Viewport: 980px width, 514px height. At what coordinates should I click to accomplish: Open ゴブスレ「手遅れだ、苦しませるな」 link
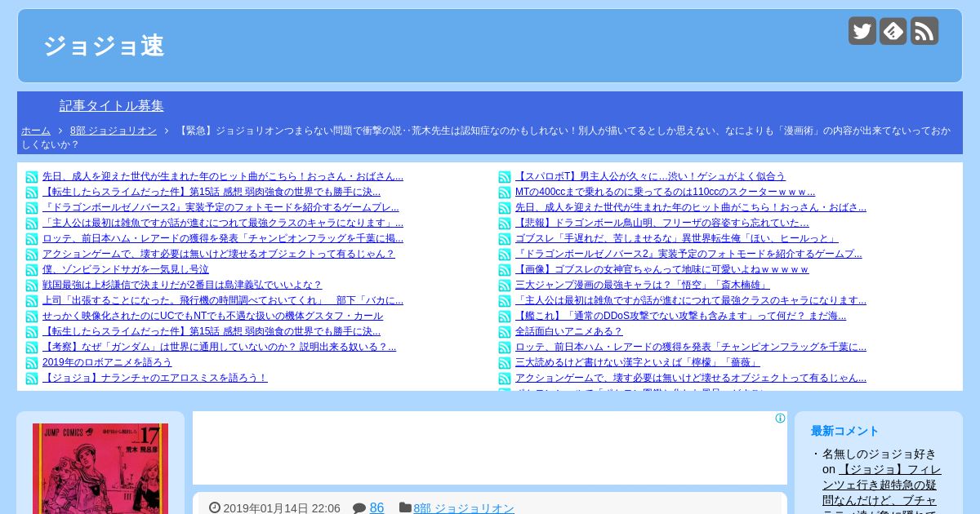pyautogui.click(x=677, y=238)
